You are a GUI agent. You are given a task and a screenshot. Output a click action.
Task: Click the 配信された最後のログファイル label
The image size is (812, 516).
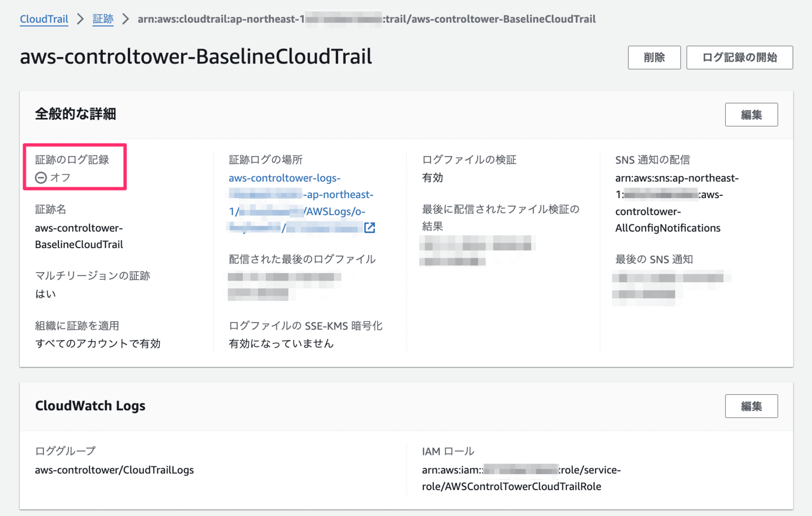[x=302, y=259]
